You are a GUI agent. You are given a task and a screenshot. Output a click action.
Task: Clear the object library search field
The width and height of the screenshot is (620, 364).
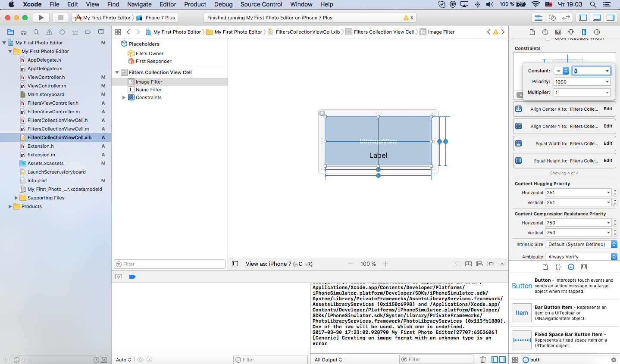[614, 360]
